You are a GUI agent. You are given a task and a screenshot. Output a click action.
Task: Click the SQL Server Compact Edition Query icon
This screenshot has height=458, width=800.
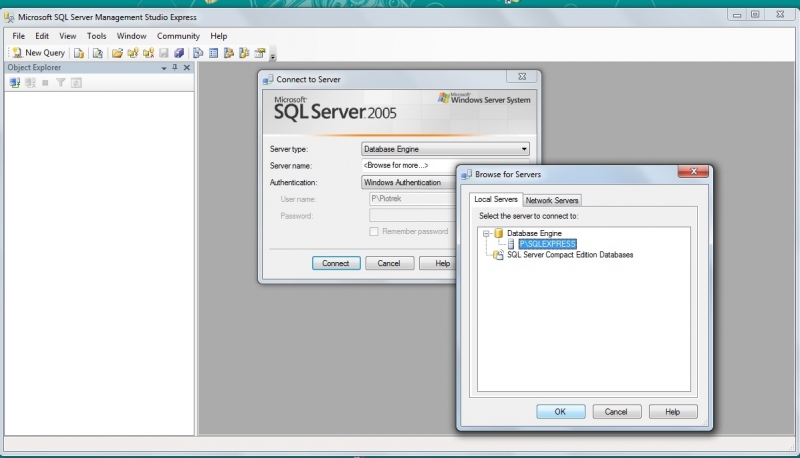(x=97, y=53)
